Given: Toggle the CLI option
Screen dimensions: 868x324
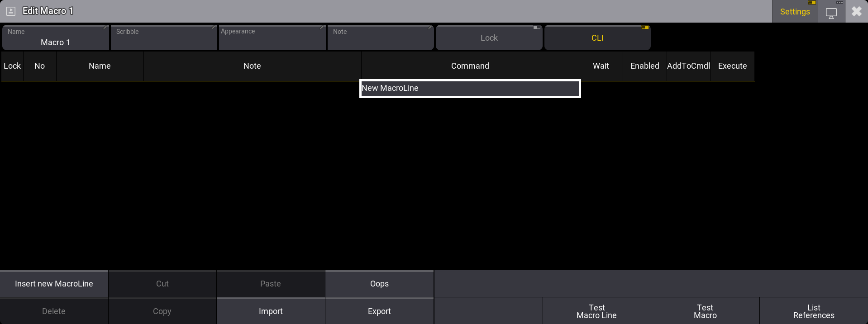Looking at the screenshot, I should pos(597,38).
